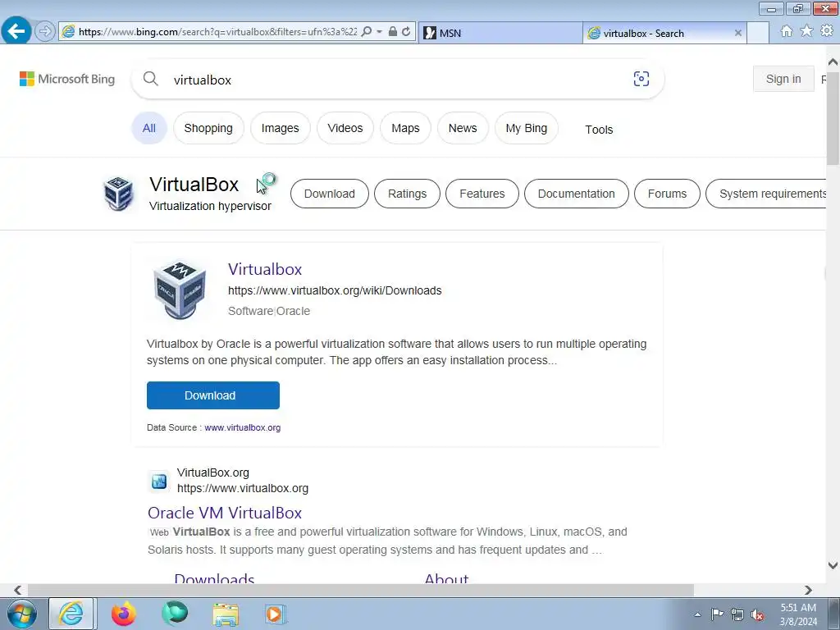The width and height of the screenshot is (840, 630).
Task: Click the horizontal scrollbar right arrow
Action: (808, 590)
